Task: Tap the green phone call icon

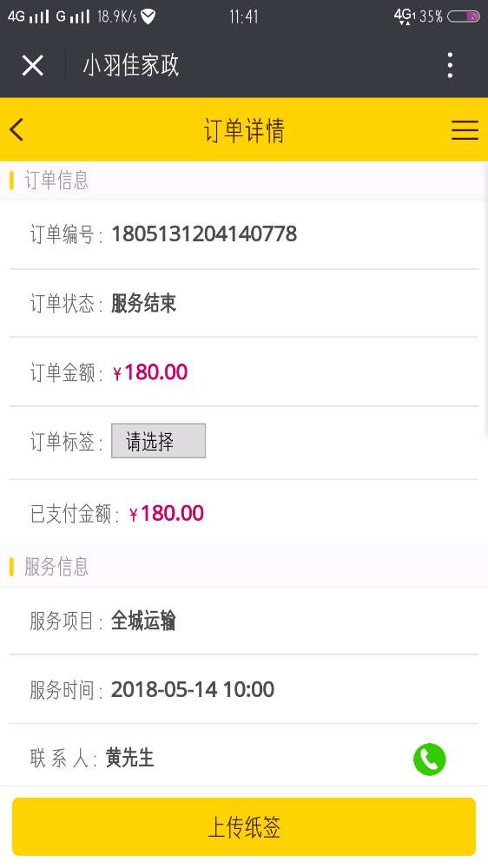Action: [429, 759]
